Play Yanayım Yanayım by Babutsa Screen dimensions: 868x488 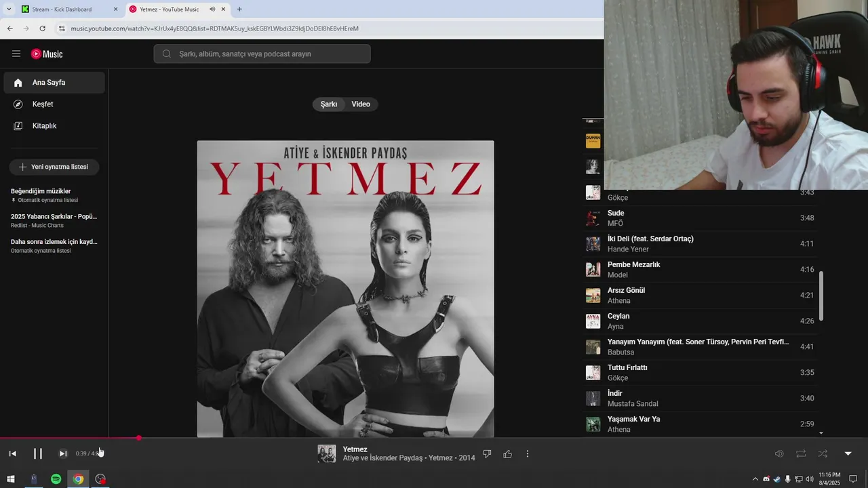tap(700, 347)
